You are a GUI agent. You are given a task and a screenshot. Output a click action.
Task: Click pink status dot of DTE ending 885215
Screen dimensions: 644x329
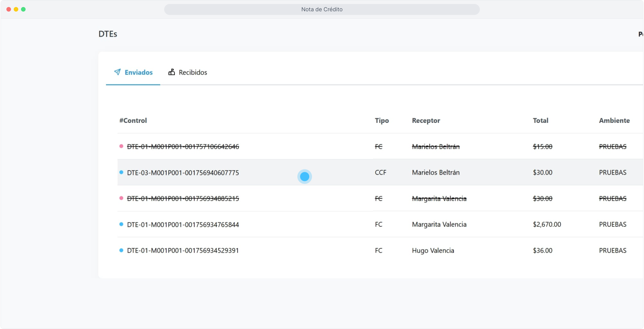coord(121,198)
